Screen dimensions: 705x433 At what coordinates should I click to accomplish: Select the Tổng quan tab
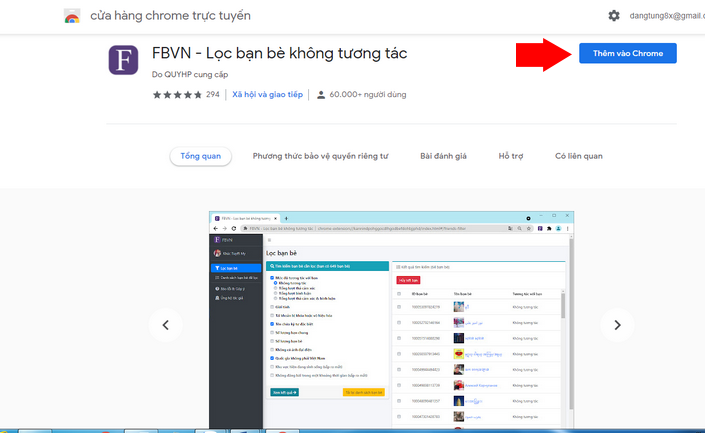[201, 156]
